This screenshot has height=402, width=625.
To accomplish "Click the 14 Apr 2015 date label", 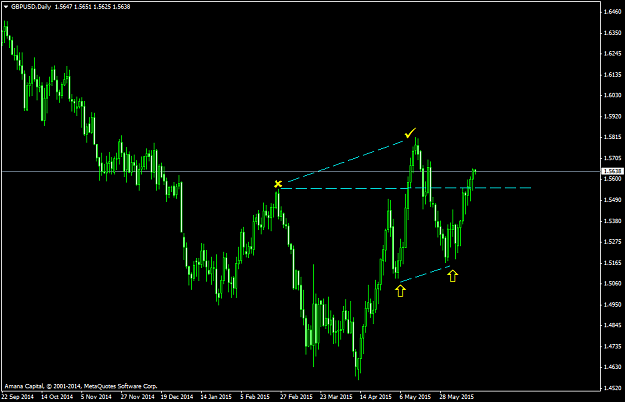I will tap(375, 397).
